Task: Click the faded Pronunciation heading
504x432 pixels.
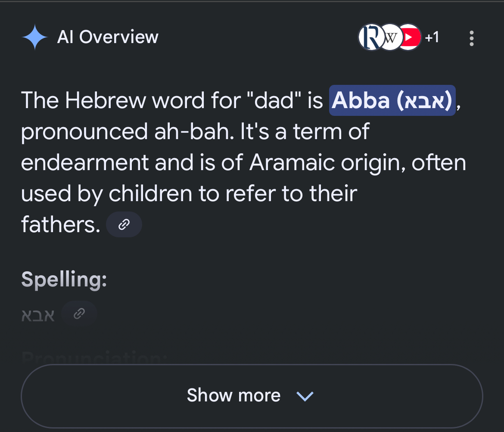Action: click(94, 357)
